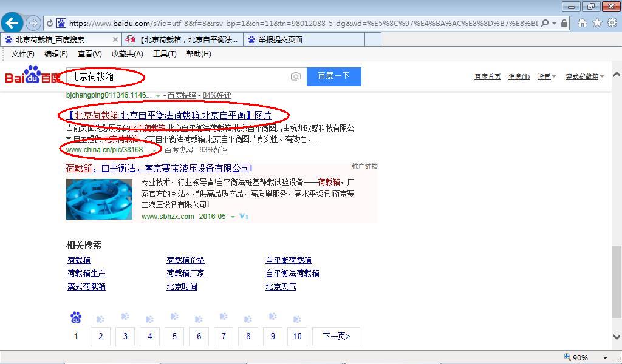Click the search magnifier in address bar
The height and width of the screenshot is (364, 622).
(545, 24)
